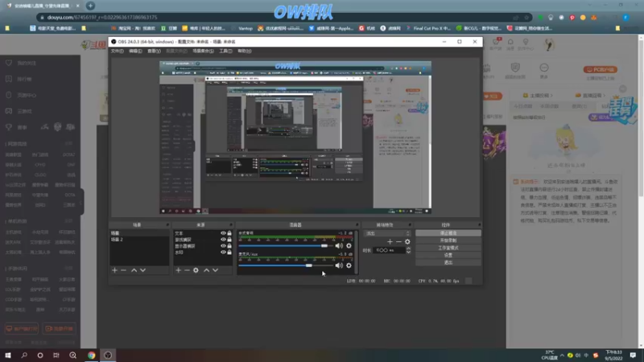
Task: Open Task View on the taskbar
Action: 56,355
